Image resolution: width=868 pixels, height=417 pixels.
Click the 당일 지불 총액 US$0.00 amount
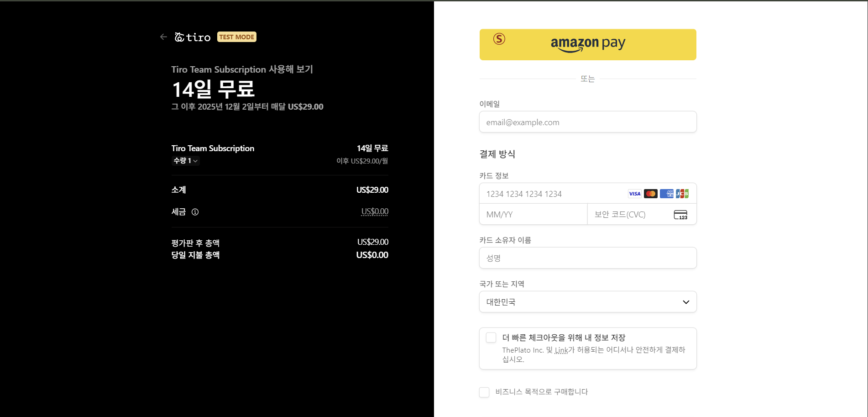click(x=372, y=255)
